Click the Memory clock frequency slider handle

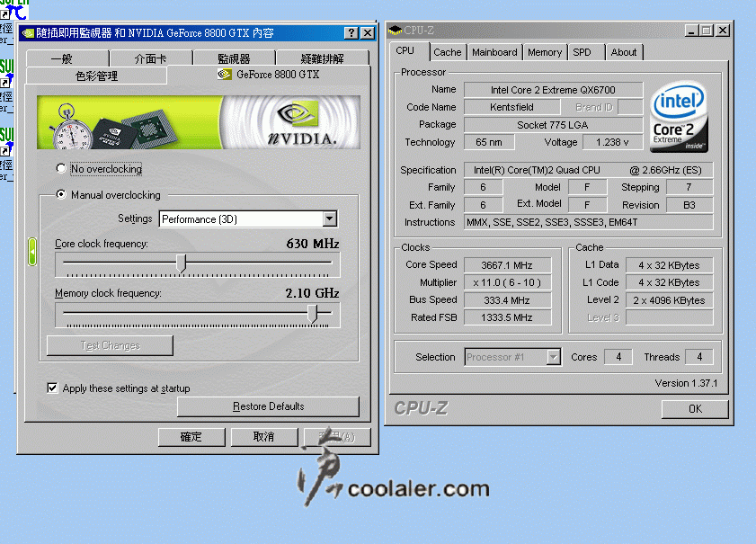coord(313,314)
